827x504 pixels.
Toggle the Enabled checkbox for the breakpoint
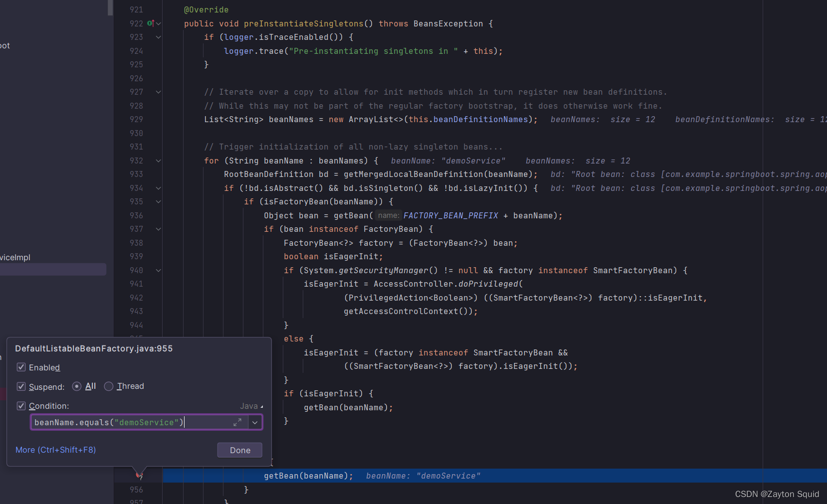21,367
